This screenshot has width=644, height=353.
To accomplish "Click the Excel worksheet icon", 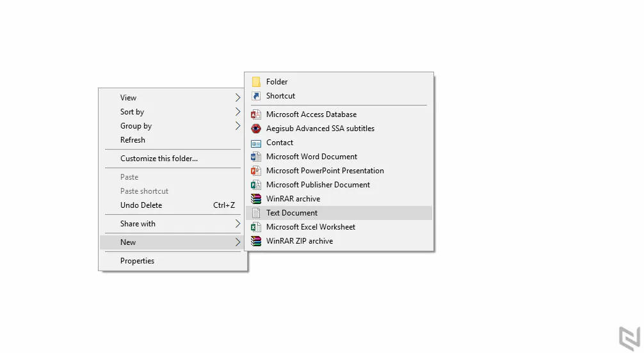I will (256, 227).
